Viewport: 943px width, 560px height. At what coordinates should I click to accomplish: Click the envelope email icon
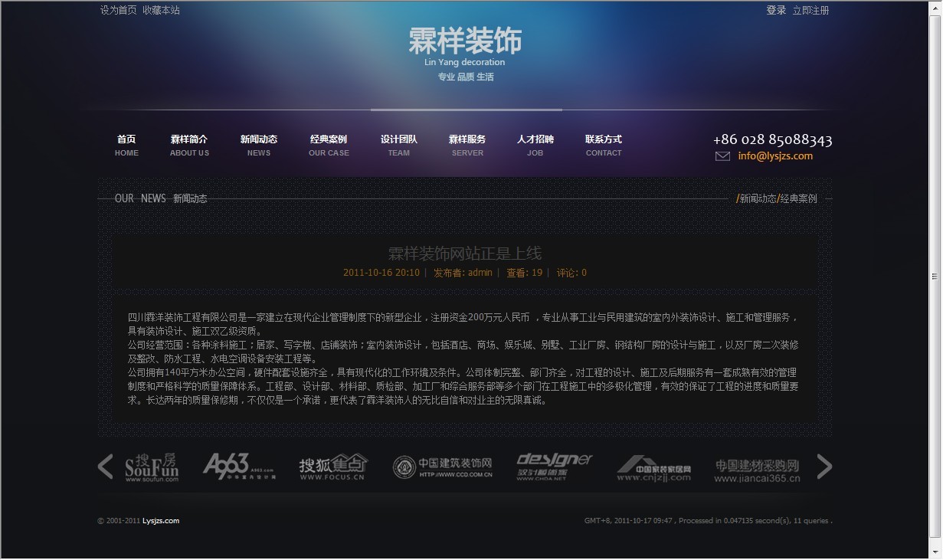pos(722,156)
